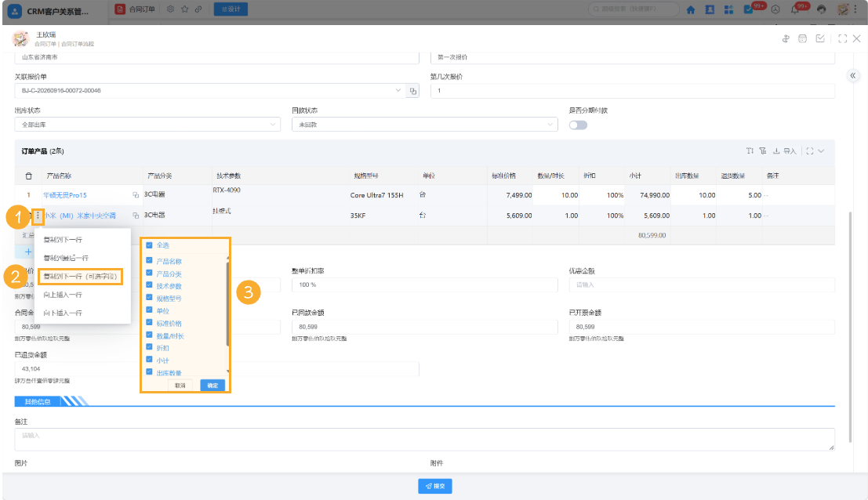Image resolution: width=868 pixels, height=500 pixels.
Task: Select 复制到最后一行 from the row menu
Action: 66,259
